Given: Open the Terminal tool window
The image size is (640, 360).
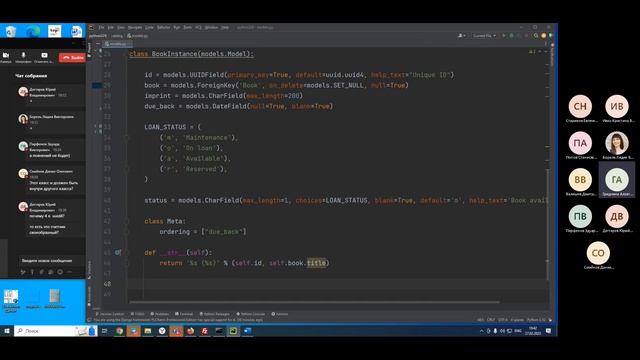Looking at the screenshot, I should pos(184,314).
